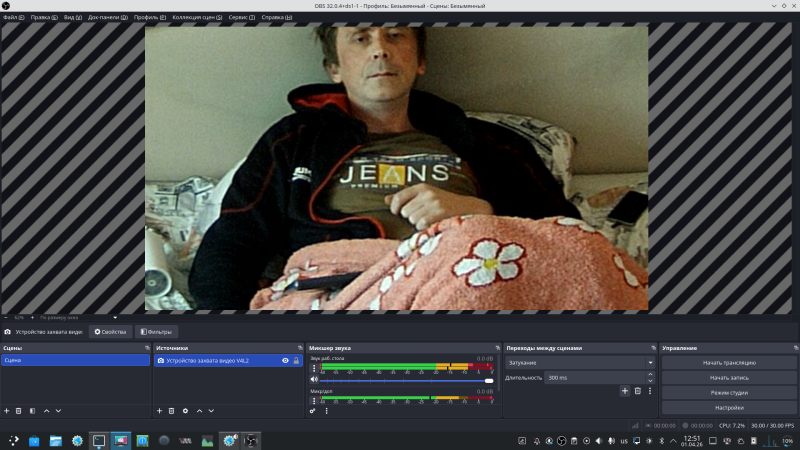The width and height of the screenshot is (800, 450).
Task: Delete the selected scene via the trash icon
Action: point(19,411)
